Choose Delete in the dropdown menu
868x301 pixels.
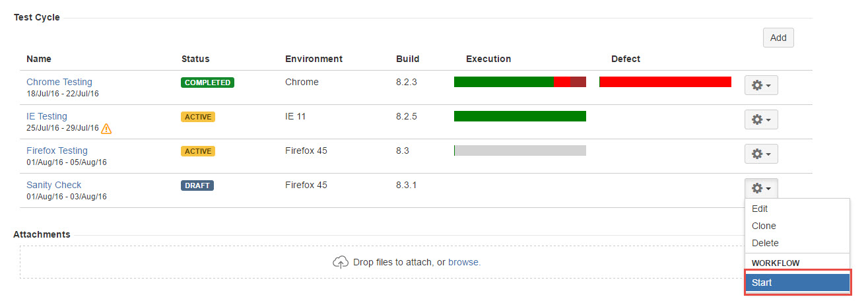[765, 243]
